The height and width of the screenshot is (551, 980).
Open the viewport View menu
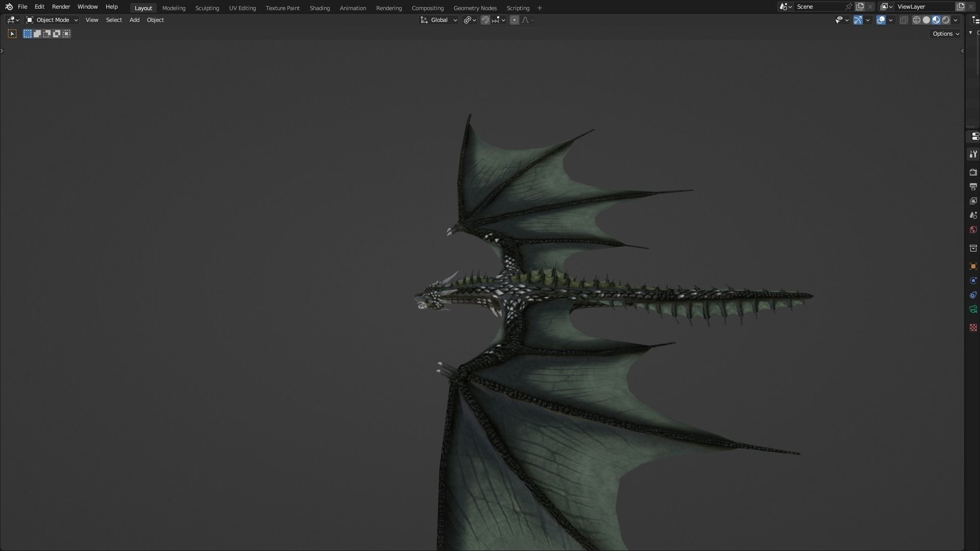92,20
